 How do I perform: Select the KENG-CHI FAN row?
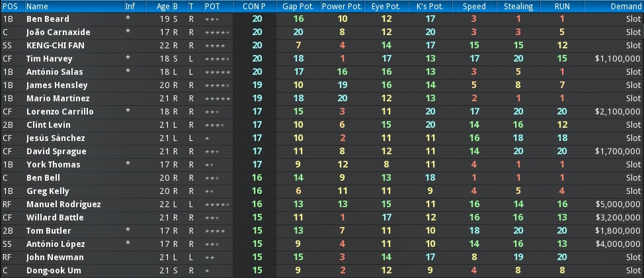[x=322, y=46]
